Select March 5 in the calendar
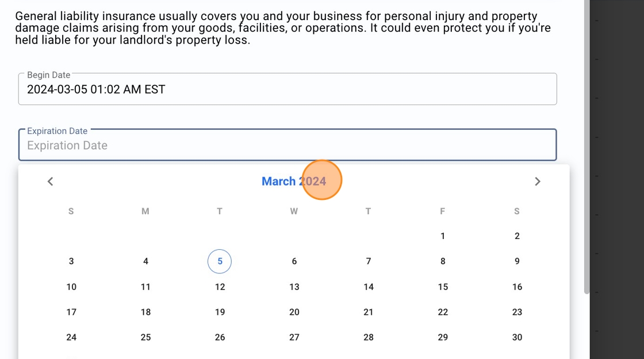 (220, 261)
